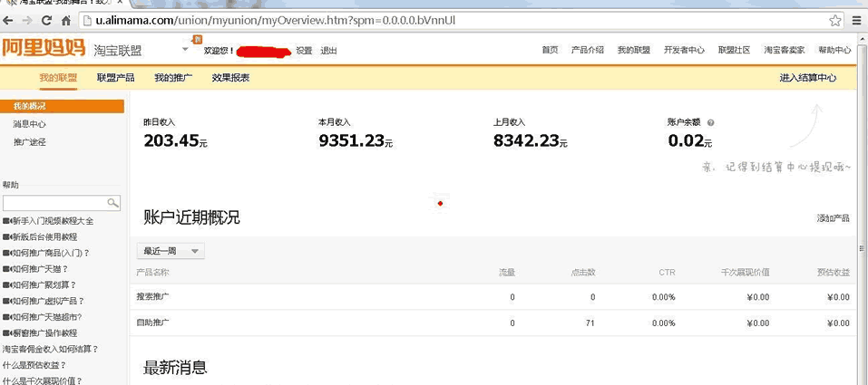Open 如何推广商品(入门)? help link
The image size is (868, 385).
tap(51, 254)
